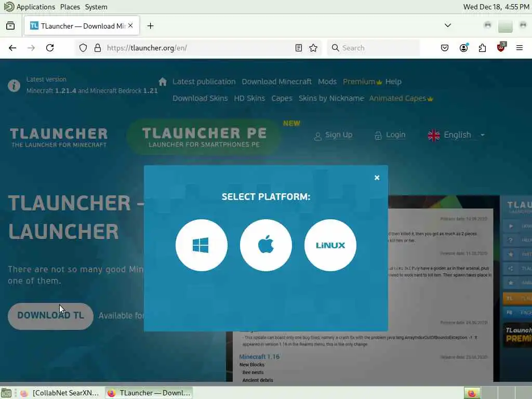Viewport: 532px width, 399px height.
Task: Choose the Apple macOS platform icon
Action: pyautogui.click(x=265, y=245)
